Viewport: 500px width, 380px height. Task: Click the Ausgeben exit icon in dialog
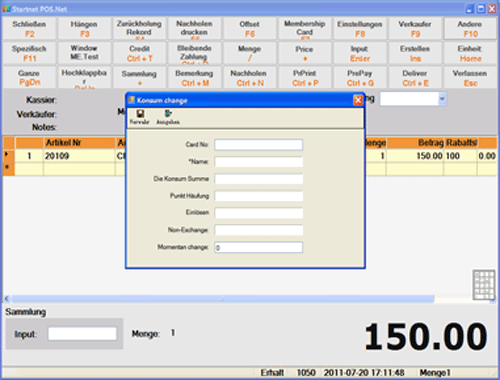[168, 114]
